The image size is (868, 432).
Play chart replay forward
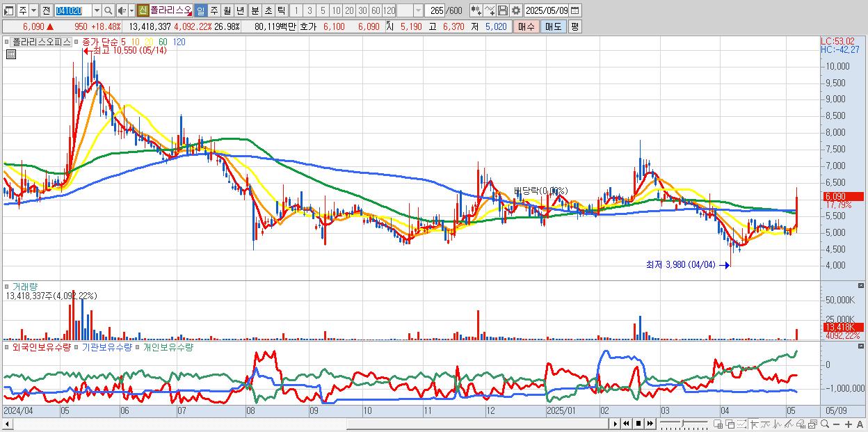coord(616,424)
